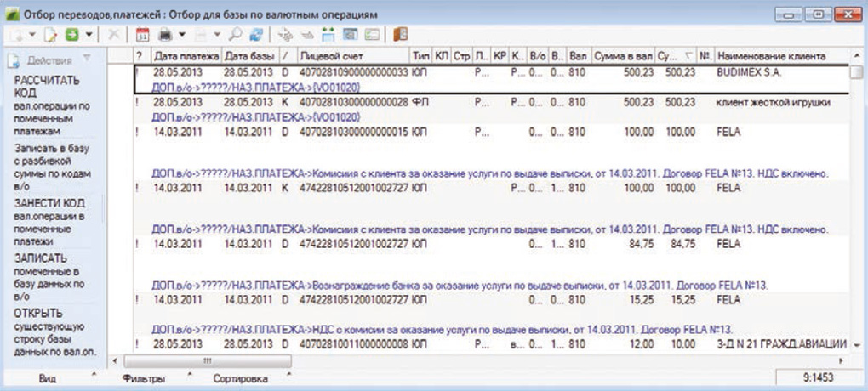Open the Вид bottom tab
868x391 pixels.
[x=47, y=378]
